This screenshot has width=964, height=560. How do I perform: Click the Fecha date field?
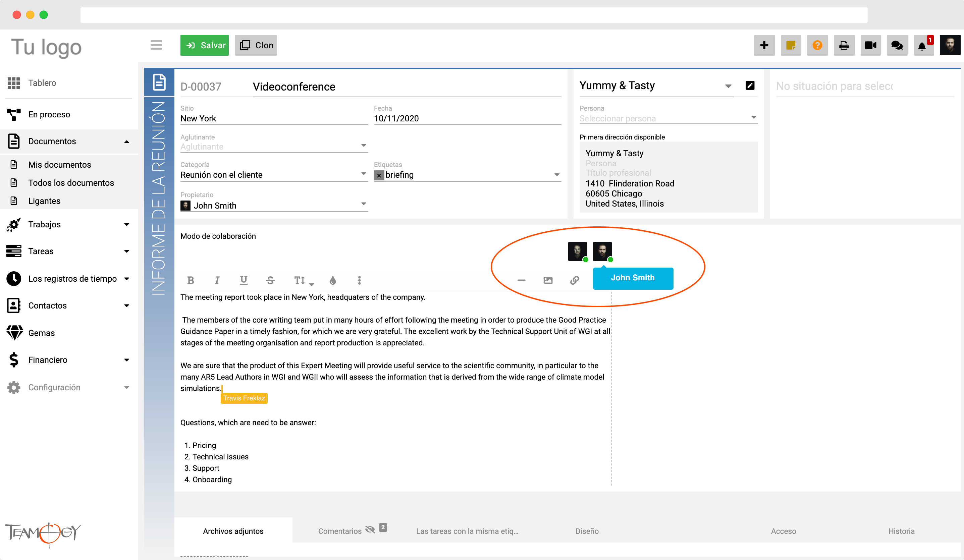(468, 119)
